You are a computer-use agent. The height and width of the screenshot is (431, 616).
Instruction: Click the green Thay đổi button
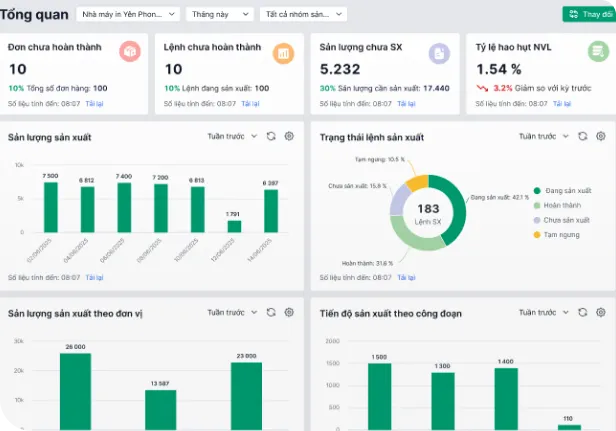(589, 14)
